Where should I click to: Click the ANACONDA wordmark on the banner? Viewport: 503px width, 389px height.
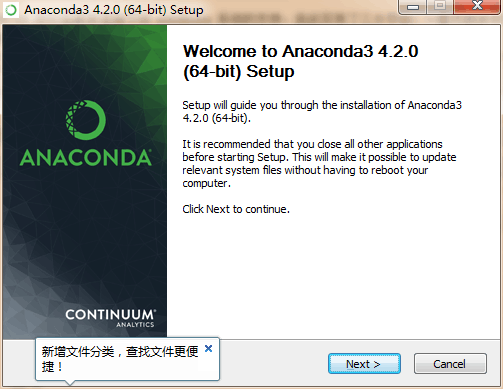pos(86,158)
